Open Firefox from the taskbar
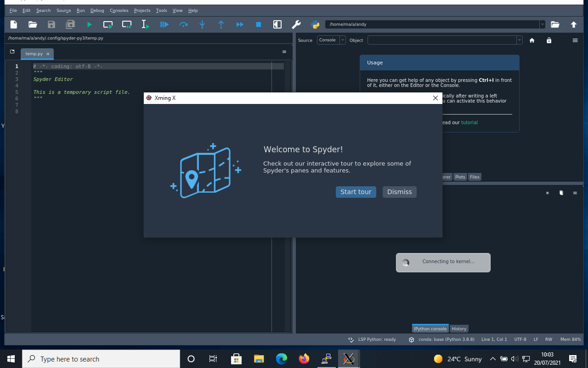This screenshot has height=368, width=588. 304,359
